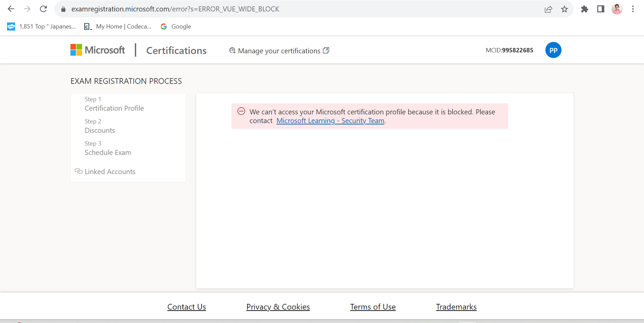
Task: Bookmark this page with the star icon
Action: tap(565, 9)
